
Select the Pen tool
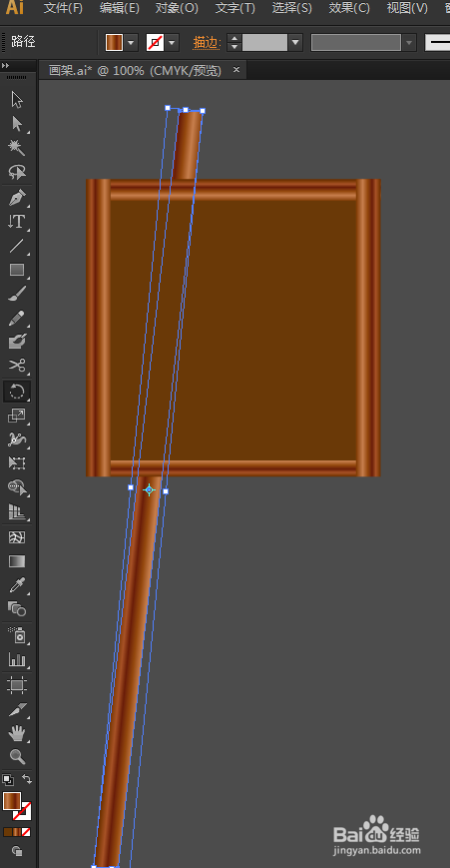tap(17, 197)
